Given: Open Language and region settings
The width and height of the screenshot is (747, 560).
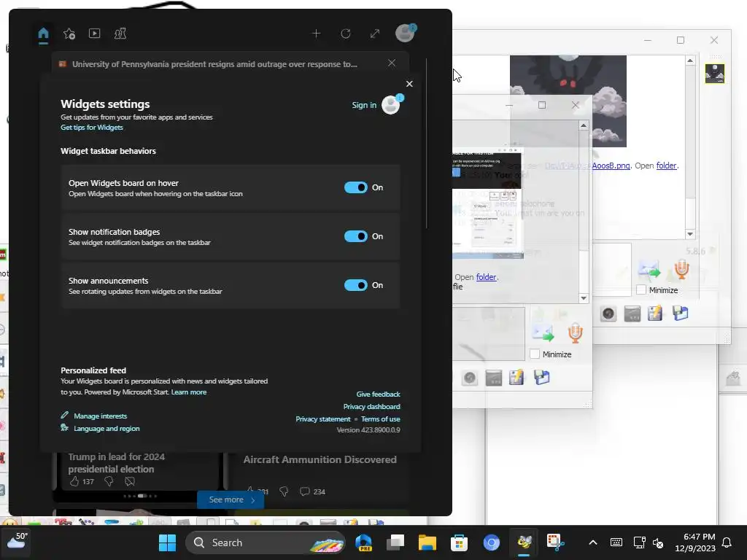Looking at the screenshot, I should 107,428.
